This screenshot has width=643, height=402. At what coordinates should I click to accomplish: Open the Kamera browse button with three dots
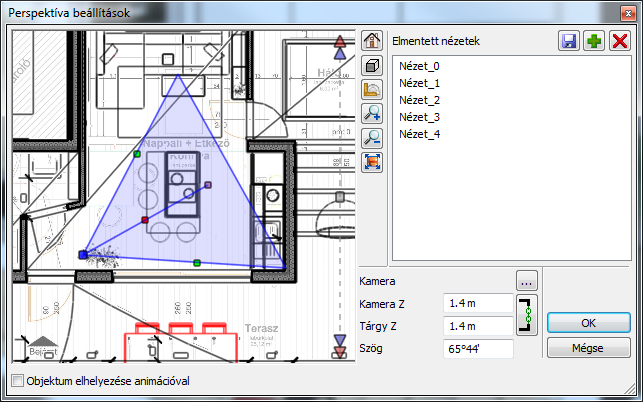[x=527, y=279]
